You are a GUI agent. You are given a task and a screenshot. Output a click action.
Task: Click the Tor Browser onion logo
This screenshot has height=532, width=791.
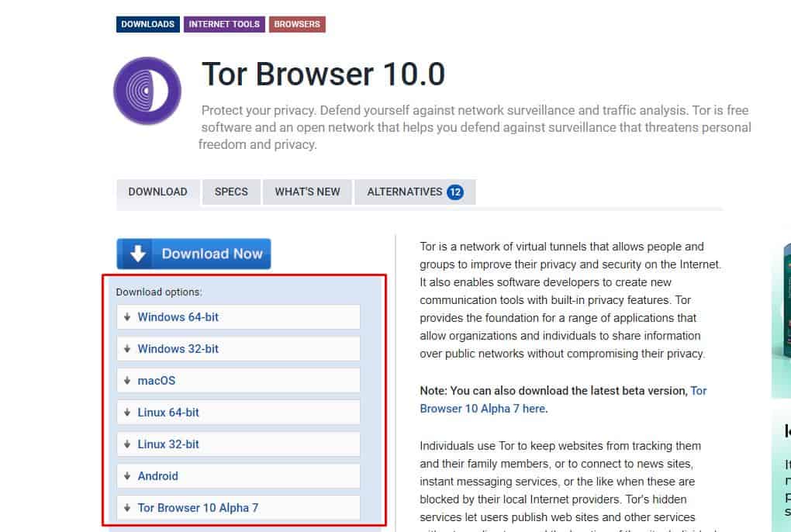(147, 91)
